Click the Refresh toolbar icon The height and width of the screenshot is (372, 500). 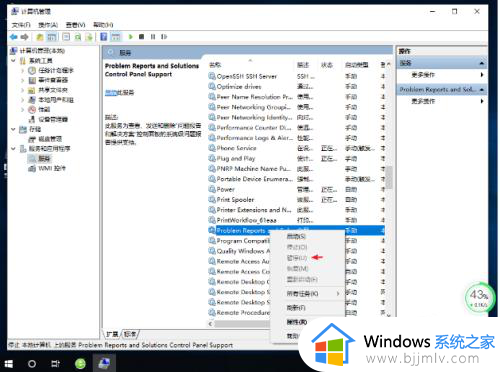pos(78,37)
